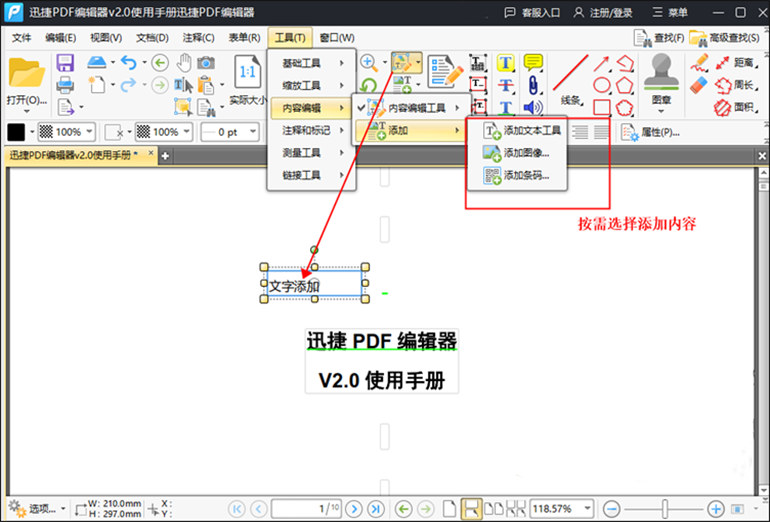
Task: Expand the 缩放工具 submenu
Action: coord(312,85)
